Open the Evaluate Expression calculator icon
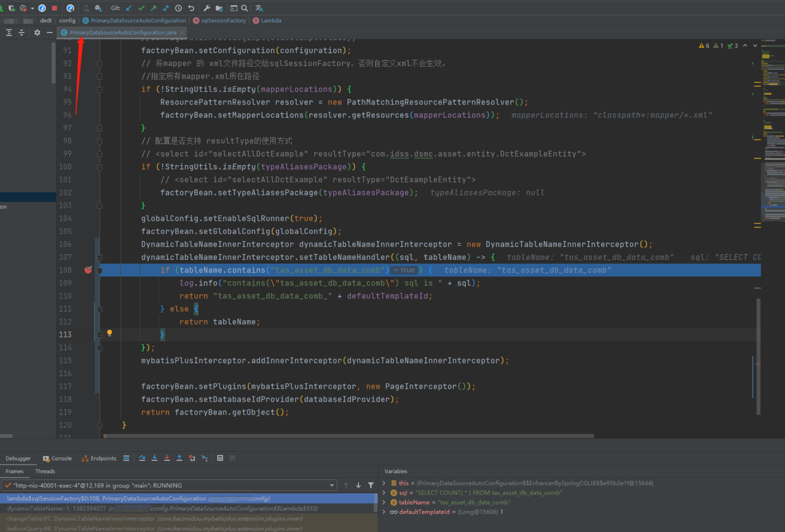The width and height of the screenshot is (785, 532). (220, 458)
